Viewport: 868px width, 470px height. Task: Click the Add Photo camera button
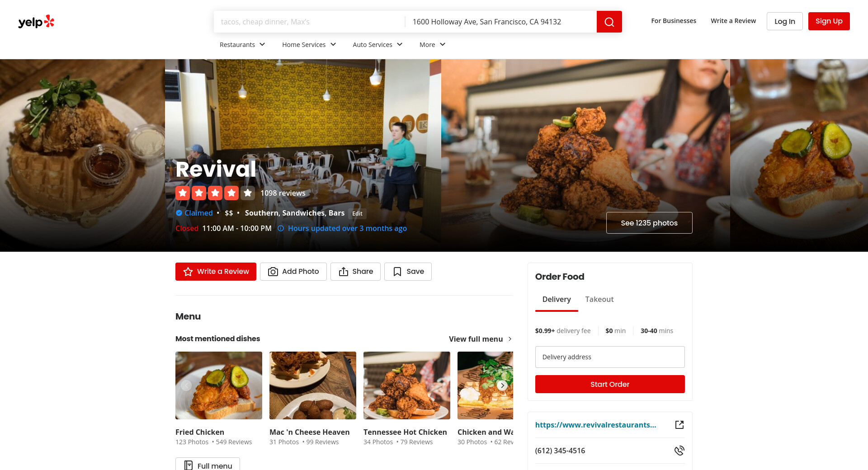(x=293, y=272)
